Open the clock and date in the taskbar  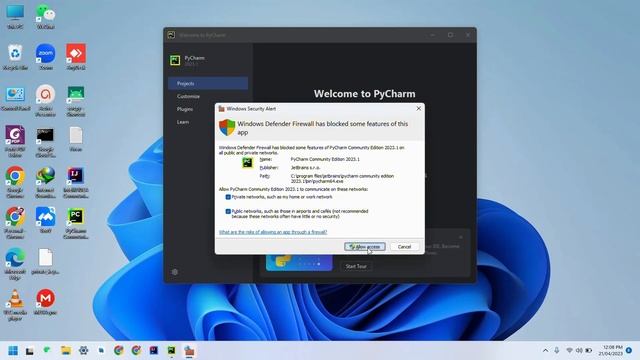point(610,351)
